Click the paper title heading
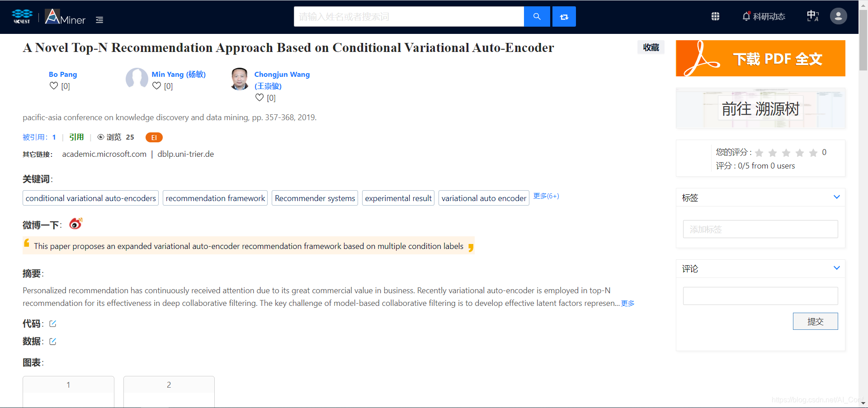 [288, 47]
